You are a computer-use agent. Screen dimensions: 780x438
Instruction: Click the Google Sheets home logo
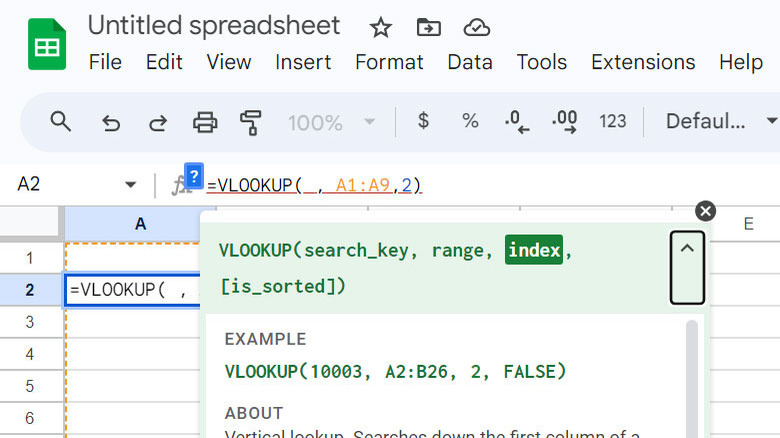(x=46, y=45)
